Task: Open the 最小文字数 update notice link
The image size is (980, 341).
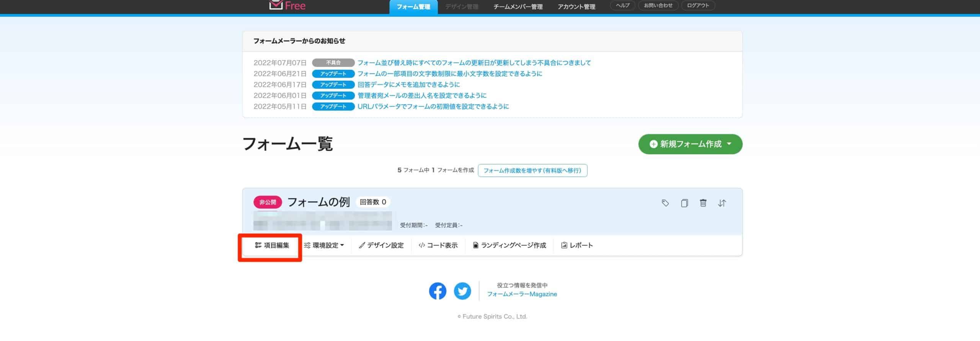Action: (x=450, y=73)
